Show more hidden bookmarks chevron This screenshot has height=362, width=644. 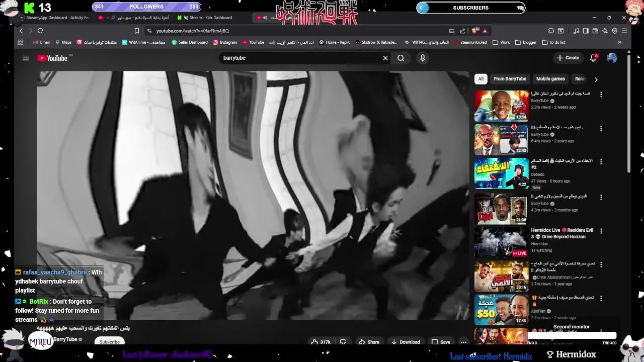(620, 42)
